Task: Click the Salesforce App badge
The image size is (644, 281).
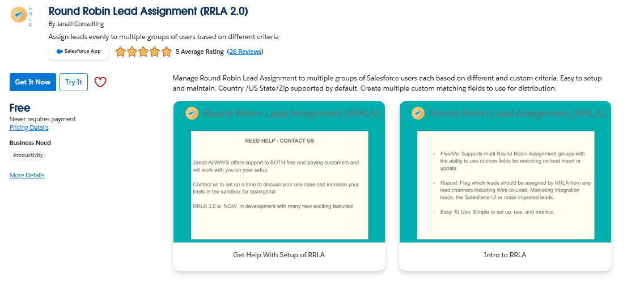Action: point(78,52)
